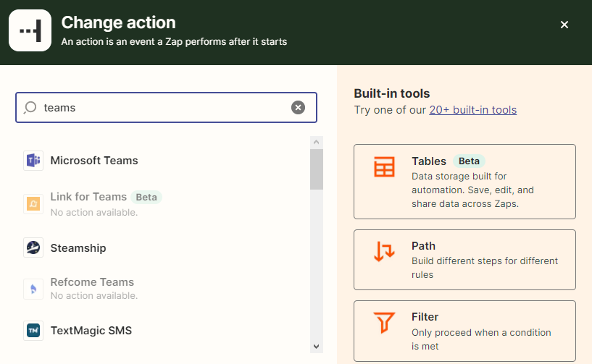Click the orange Tables grid icon
The image size is (592, 364).
pyautogui.click(x=384, y=167)
